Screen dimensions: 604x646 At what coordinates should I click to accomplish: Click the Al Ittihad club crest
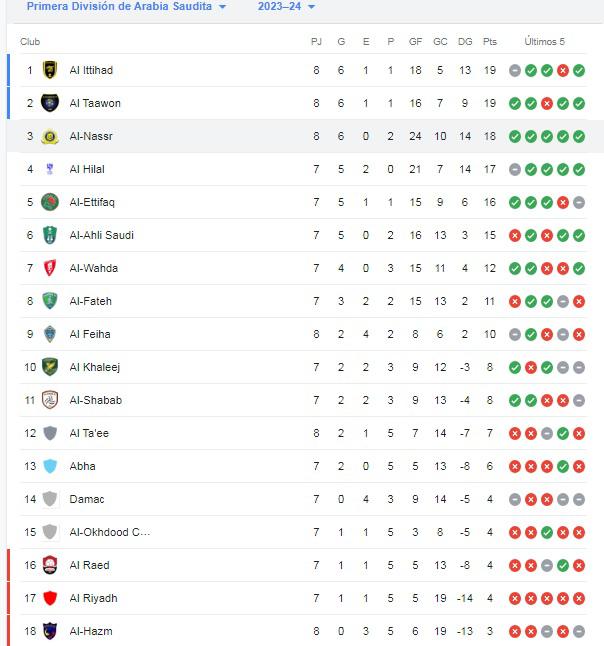click(x=50, y=70)
